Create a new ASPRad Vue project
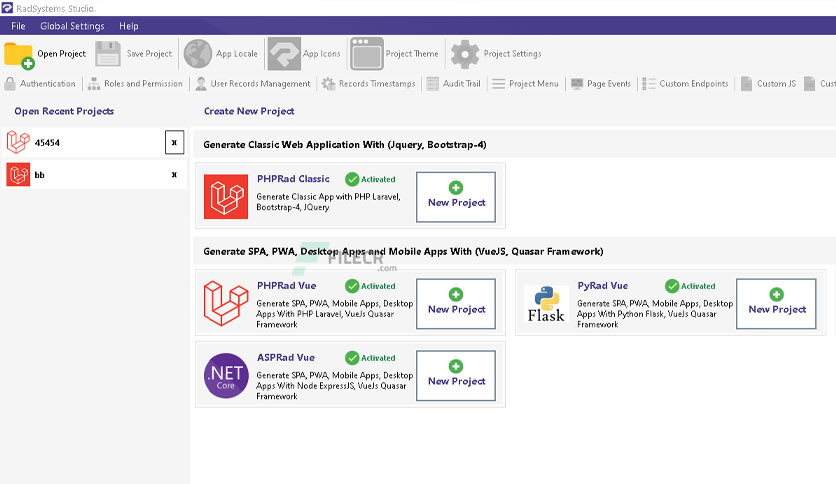836x484 pixels. coord(456,375)
